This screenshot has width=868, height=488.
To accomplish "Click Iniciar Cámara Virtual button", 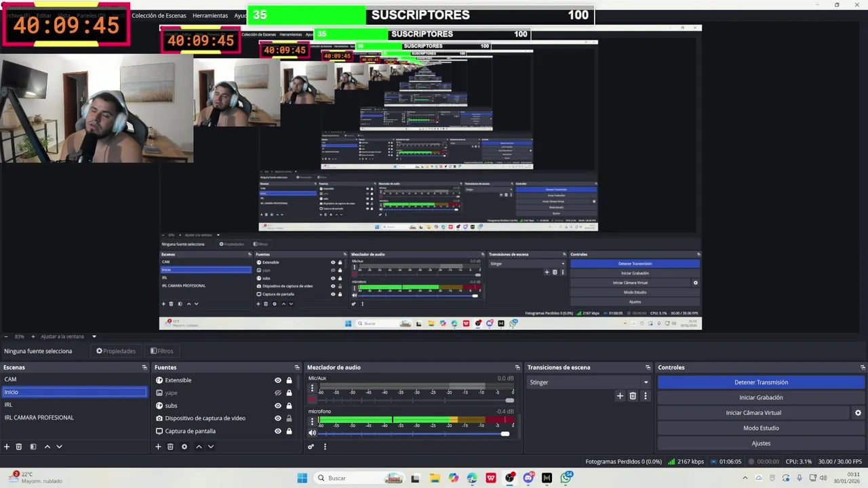I will pos(753,413).
